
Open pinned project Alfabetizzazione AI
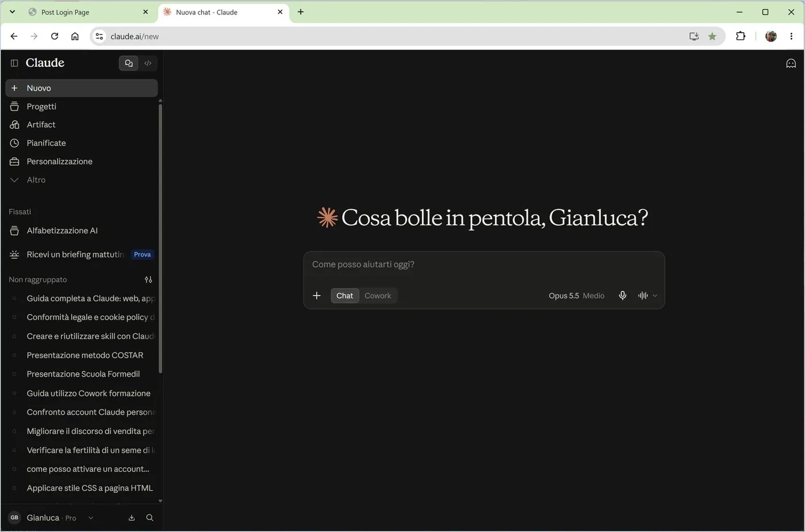point(82,231)
